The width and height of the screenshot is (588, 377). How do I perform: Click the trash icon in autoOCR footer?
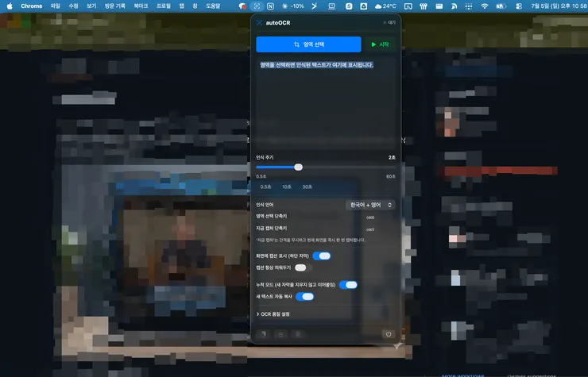(x=298, y=334)
